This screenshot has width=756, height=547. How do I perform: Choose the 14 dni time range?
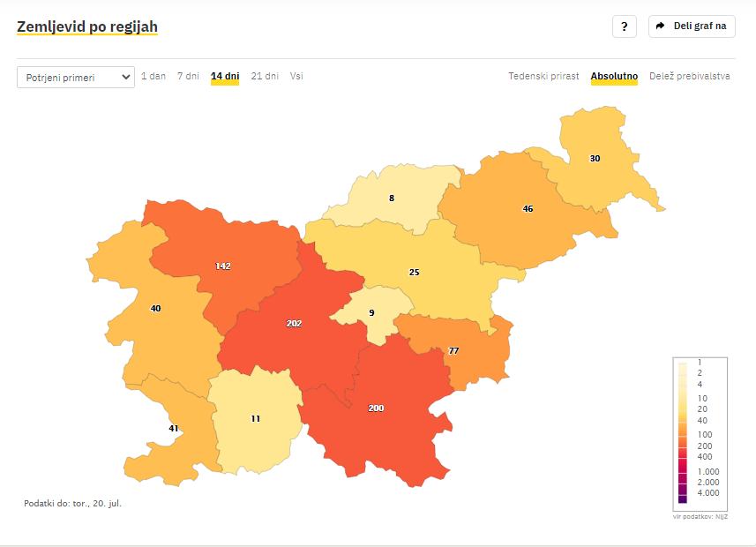(225, 76)
